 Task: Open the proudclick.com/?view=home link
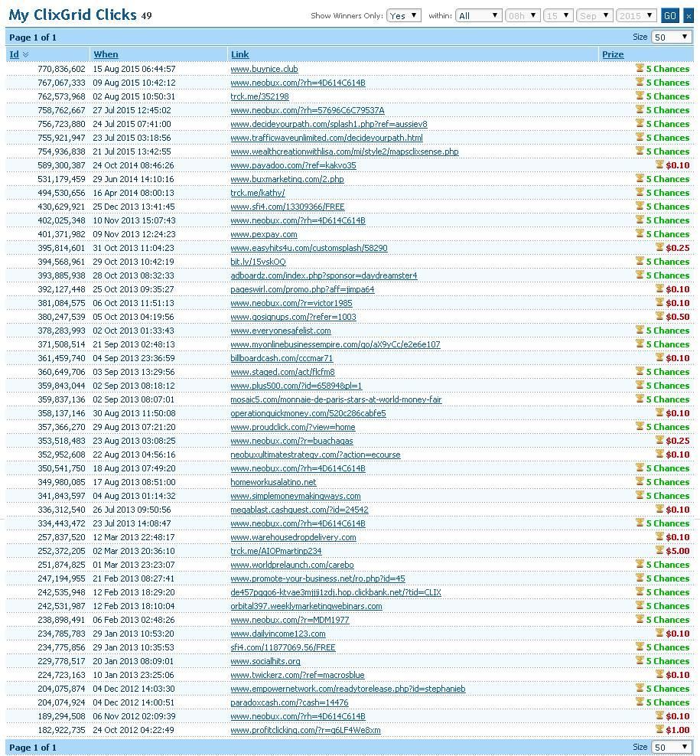(293, 427)
